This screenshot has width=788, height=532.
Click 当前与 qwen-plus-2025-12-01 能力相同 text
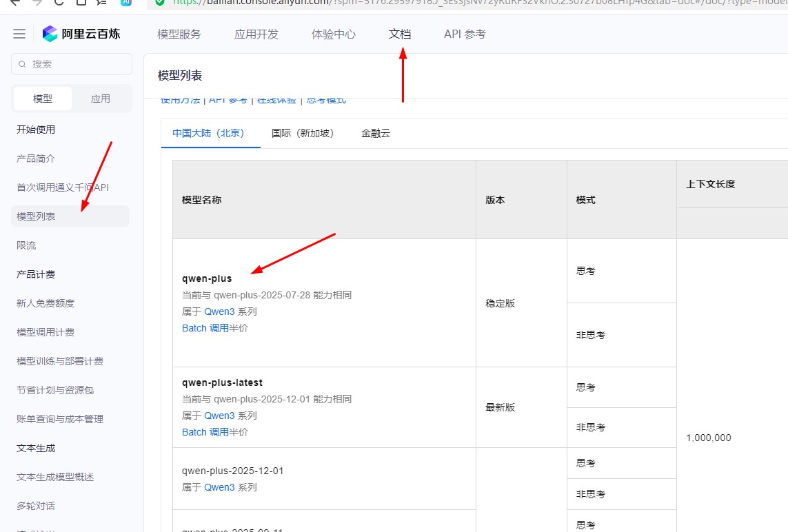click(267, 399)
